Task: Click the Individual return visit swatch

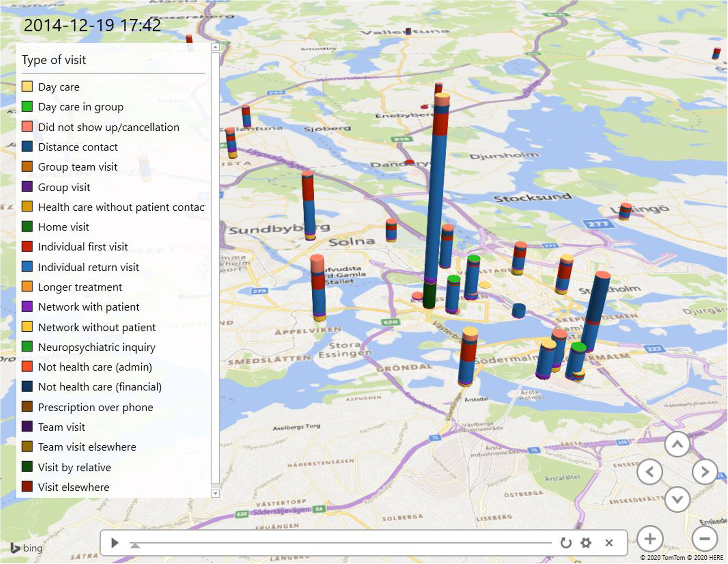Action: point(27,266)
